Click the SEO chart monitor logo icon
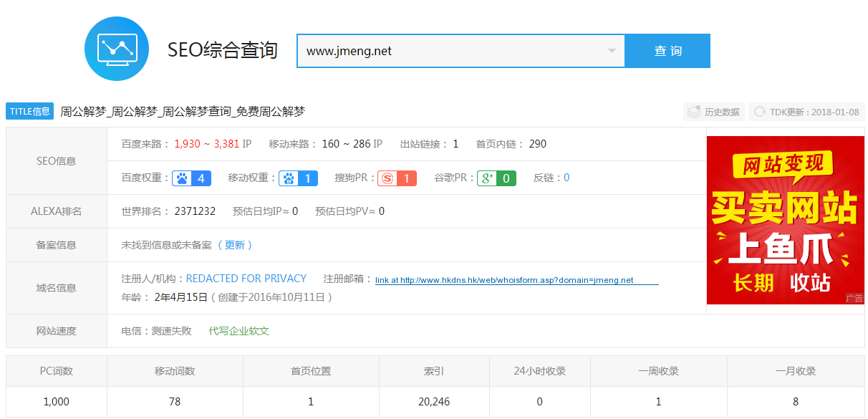Viewport: 868px width, 419px height. (x=117, y=49)
